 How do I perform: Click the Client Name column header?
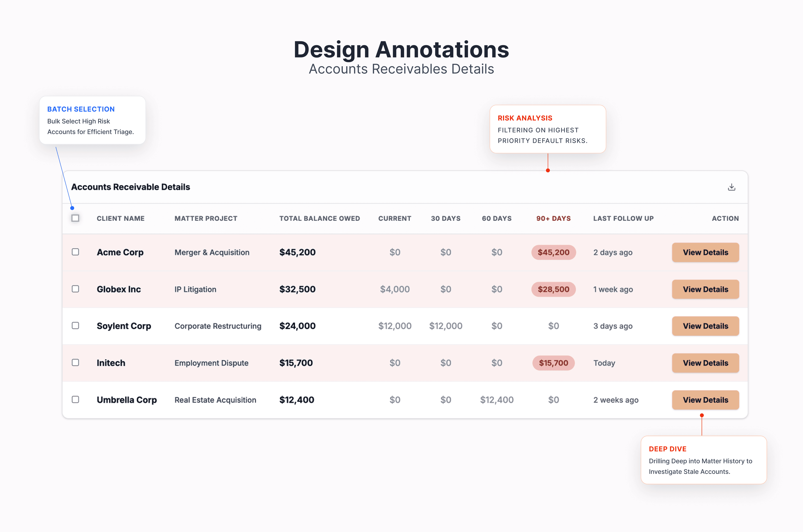tap(120, 219)
